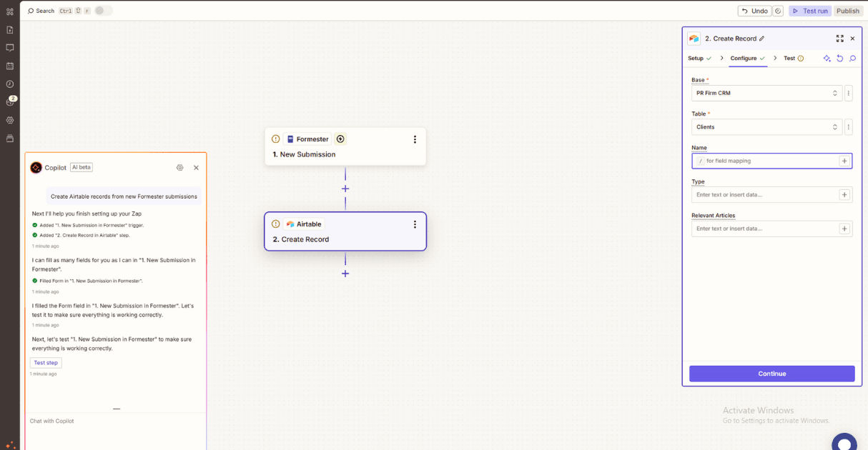Open the Base dropdown PR Firm CRM
This screenshot has height=450, width=868.
click(766, 93)
